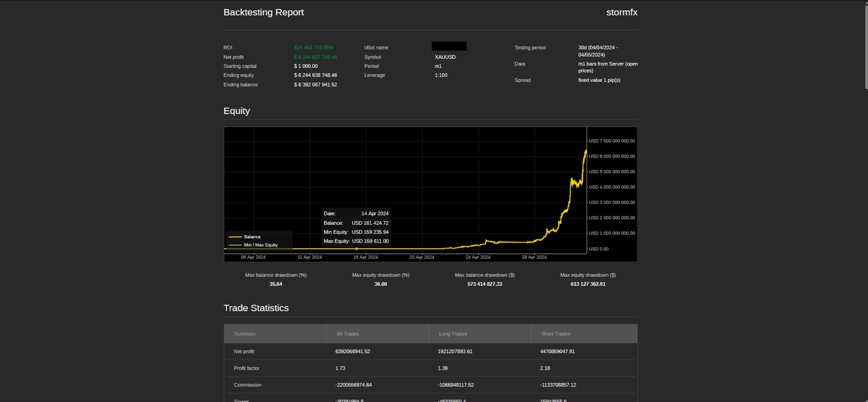Click the stormfx brand name
Viewport: 868px width, 402px height.
[621, 13]
